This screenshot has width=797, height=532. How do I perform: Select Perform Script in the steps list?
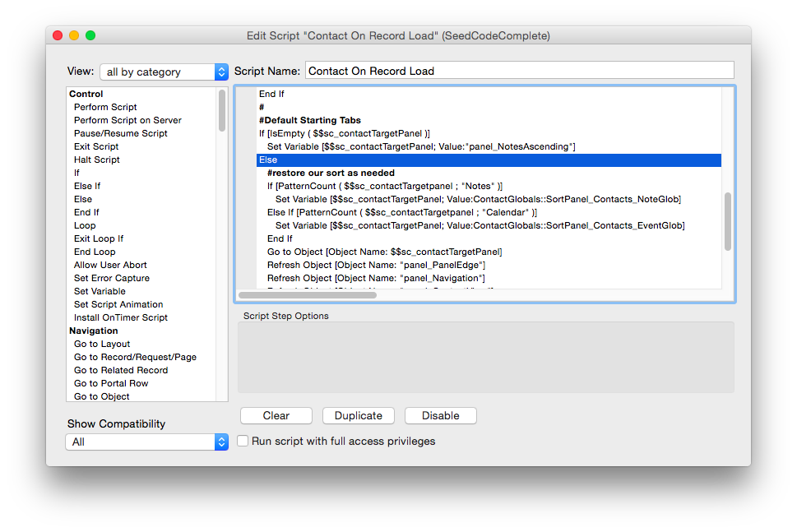105,107
